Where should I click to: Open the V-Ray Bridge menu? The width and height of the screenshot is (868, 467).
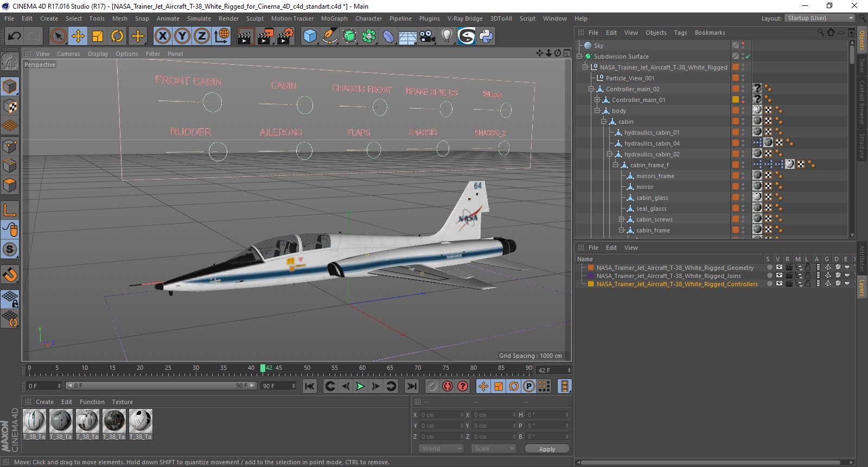(x=465, y=18)
